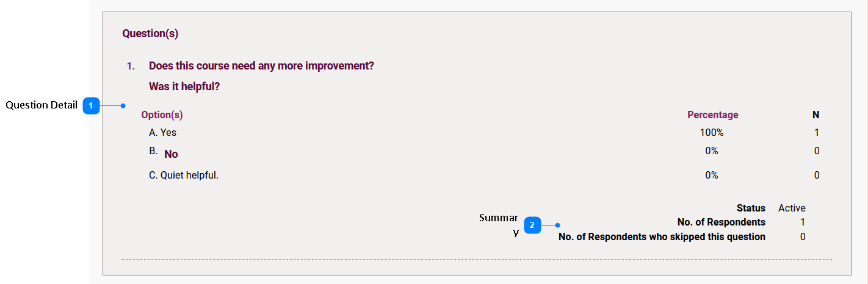The width and height of the screenshot is (868, 284).
Task: Click the 0% value for option B
Action: click(712, 151)
